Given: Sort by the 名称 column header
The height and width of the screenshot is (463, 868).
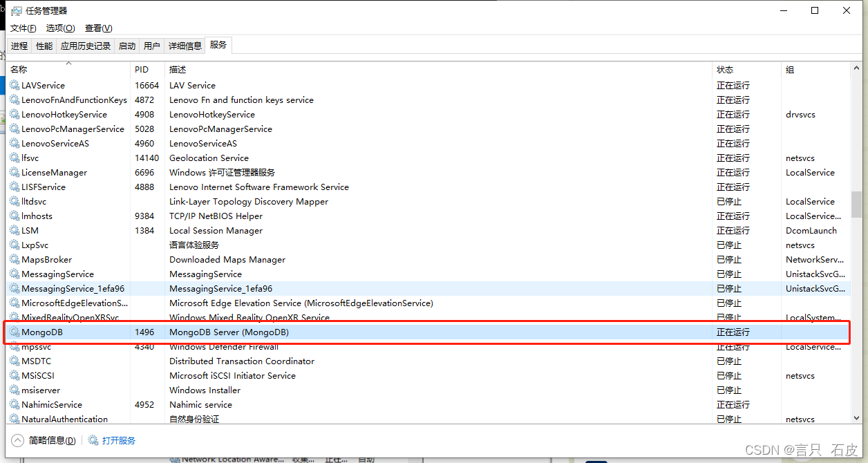Looking at the screenshot, I should tap(68, 69).
